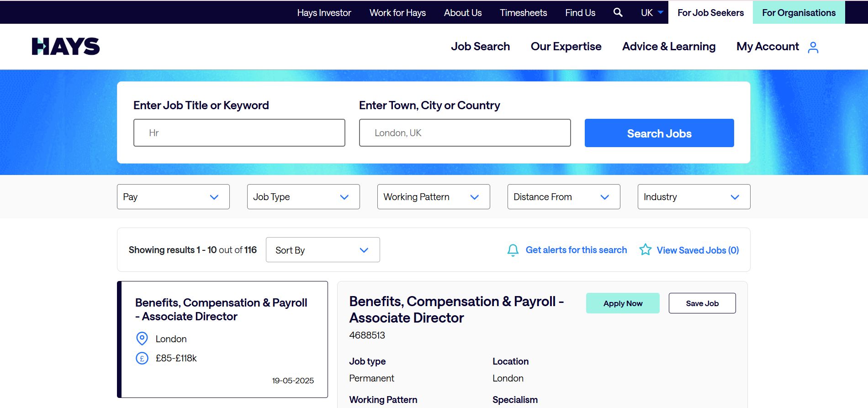Click the search magnifier icon in top bar
This screenshot has width=868, height=408.
point(618,13)
